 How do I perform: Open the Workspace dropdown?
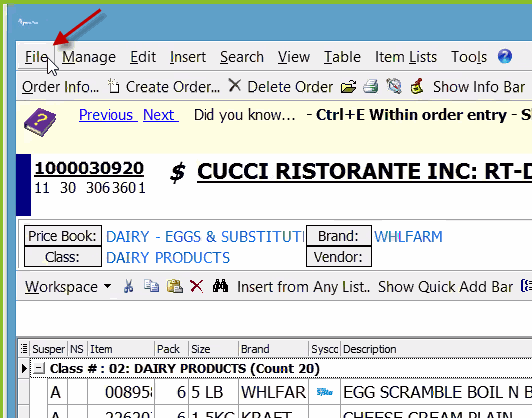(x=68, y=287)
